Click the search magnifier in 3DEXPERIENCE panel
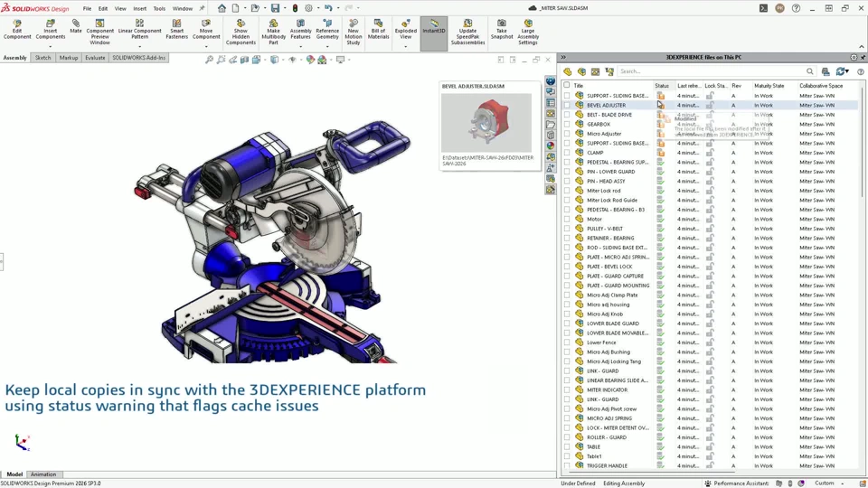Image resolution: width=868 pixels, height=488 pixels. 810,71
